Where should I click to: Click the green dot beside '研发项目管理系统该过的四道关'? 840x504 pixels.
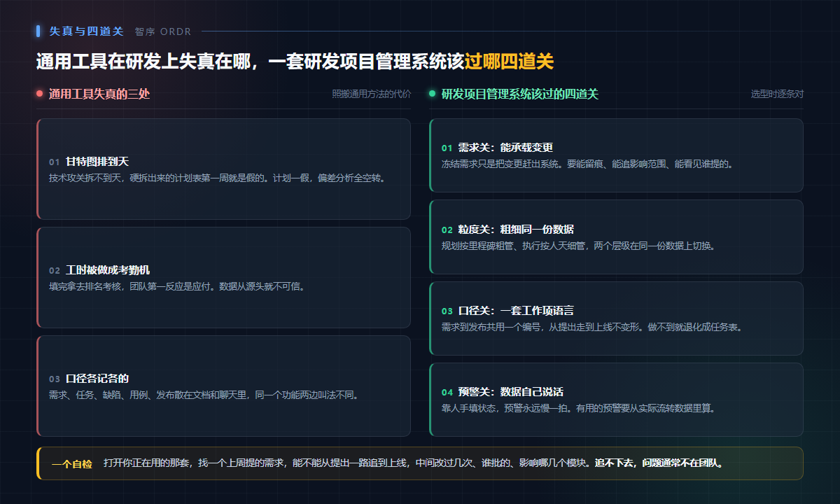pyautogui.click(x=433, y=94)
